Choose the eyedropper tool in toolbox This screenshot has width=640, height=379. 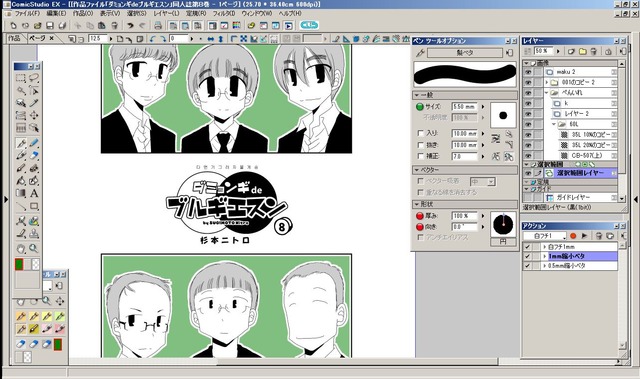[x=34, y=103]
